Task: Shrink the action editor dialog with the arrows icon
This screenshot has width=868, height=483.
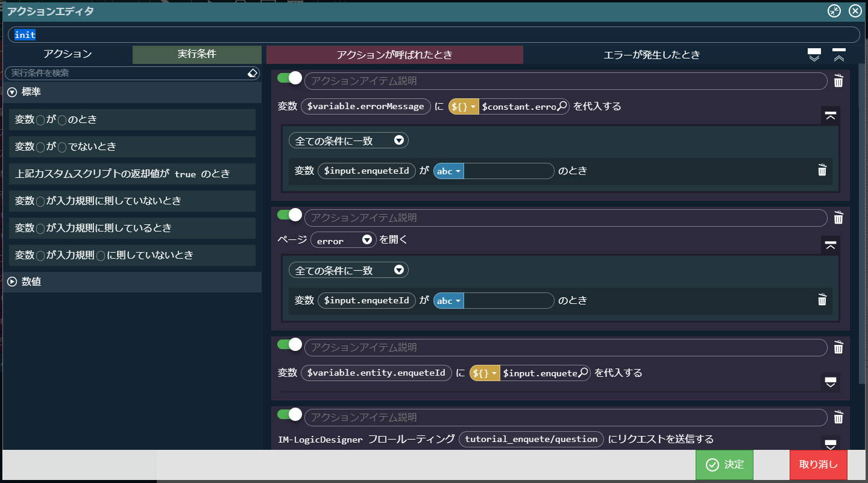Action: click(834, 11)
